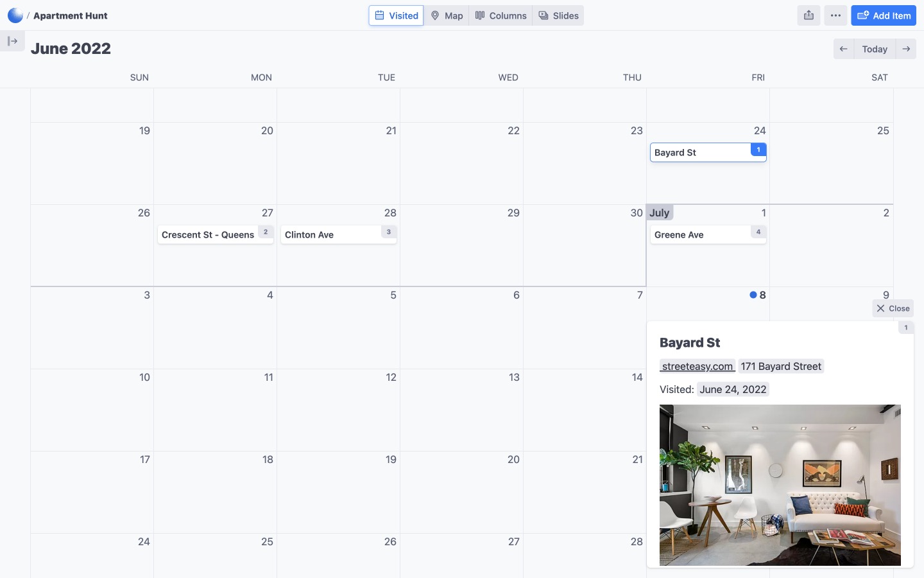Click the apartment living room photo

pos(780,486)
